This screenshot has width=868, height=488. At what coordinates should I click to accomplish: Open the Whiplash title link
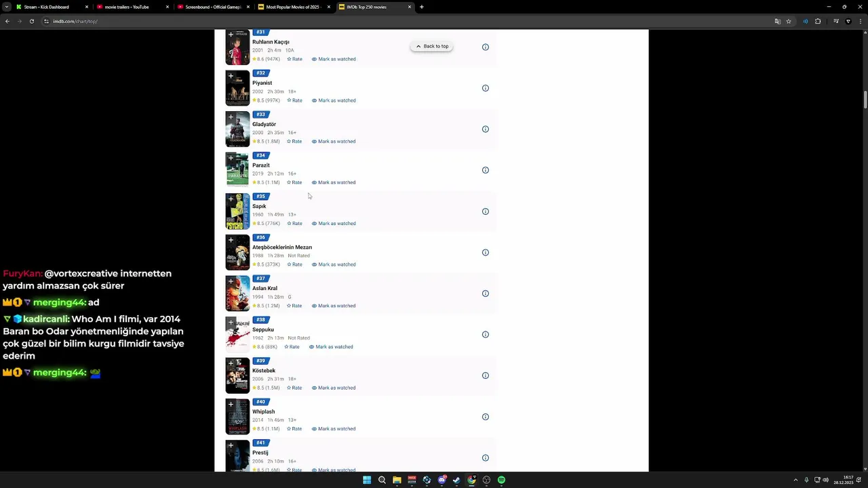point(264,411)
